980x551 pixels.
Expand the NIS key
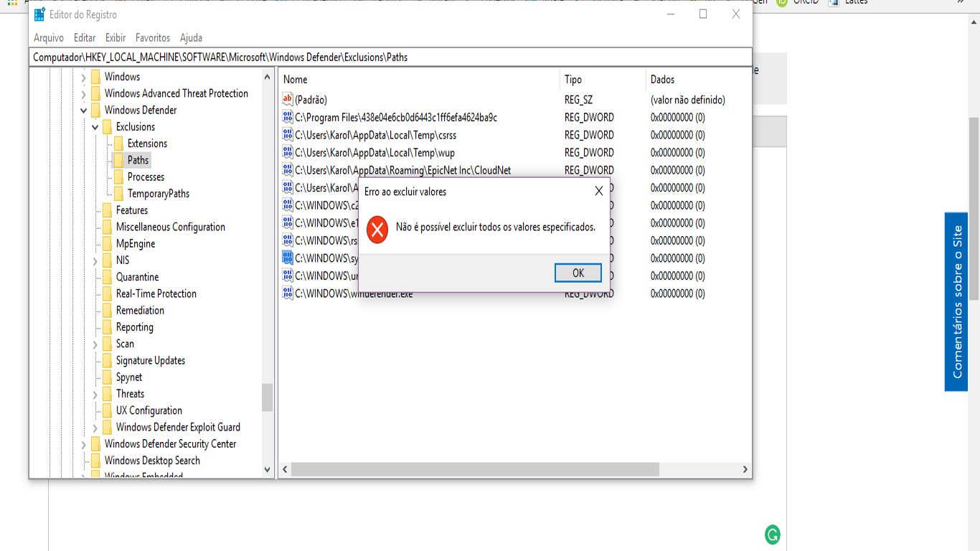[95, 260]
